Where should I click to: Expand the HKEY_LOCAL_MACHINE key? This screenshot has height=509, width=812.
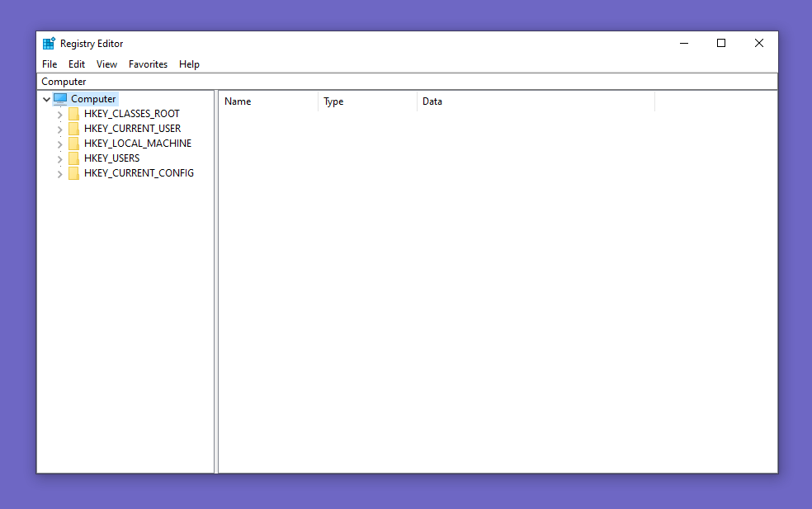tap(59, 144)
